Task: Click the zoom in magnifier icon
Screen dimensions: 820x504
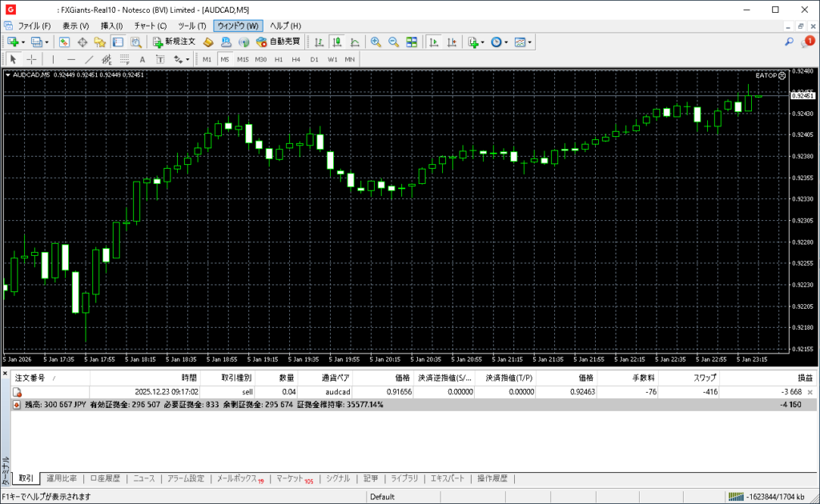Action: click(x=376, y=42)
